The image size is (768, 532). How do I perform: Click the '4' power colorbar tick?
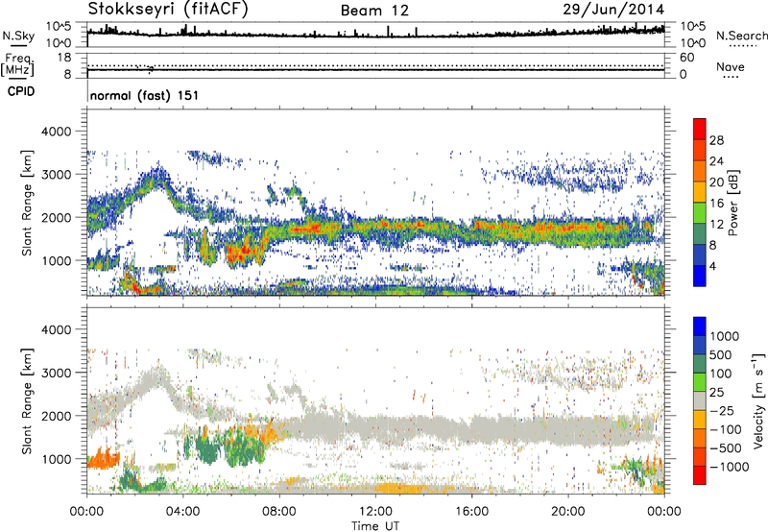click(712, 266)
